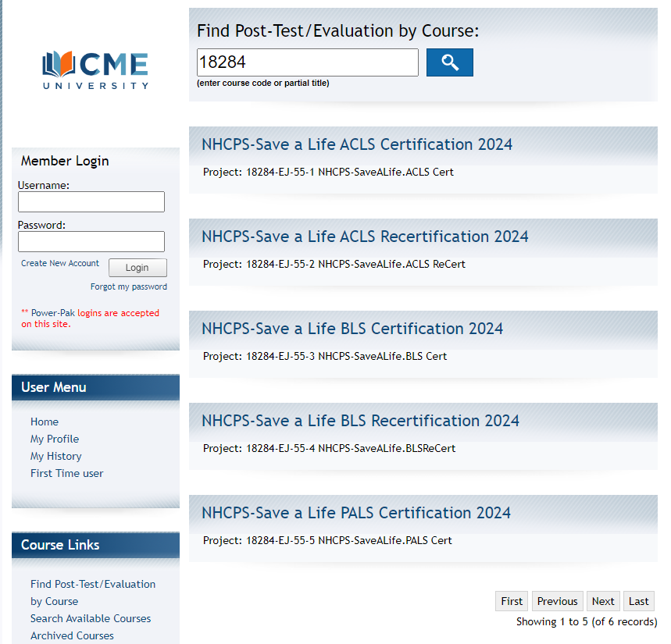Image resolution: width=671 pixels, height=644 pixels.
Task: Open Archived Courses
Action: pyautogui.click(x=72, y=635)
